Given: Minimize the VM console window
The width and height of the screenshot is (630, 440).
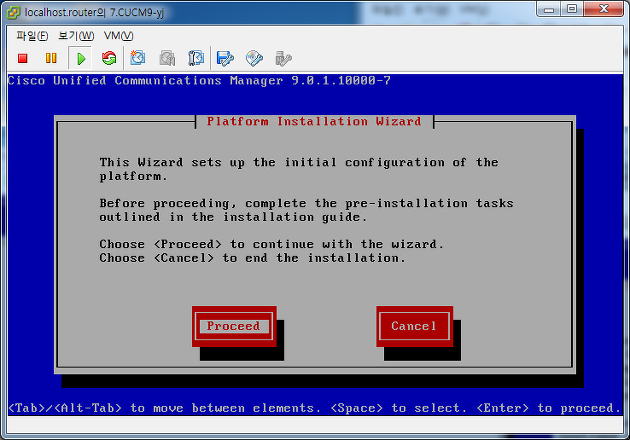Looking at the screenshot, I should click(549, 9).
